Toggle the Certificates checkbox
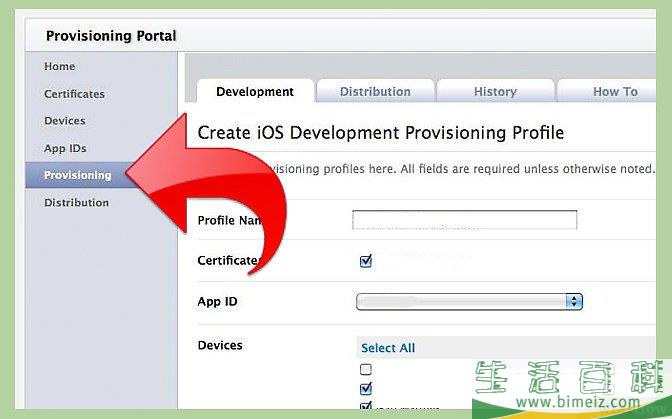672x419 pixels. click(366, 261)
